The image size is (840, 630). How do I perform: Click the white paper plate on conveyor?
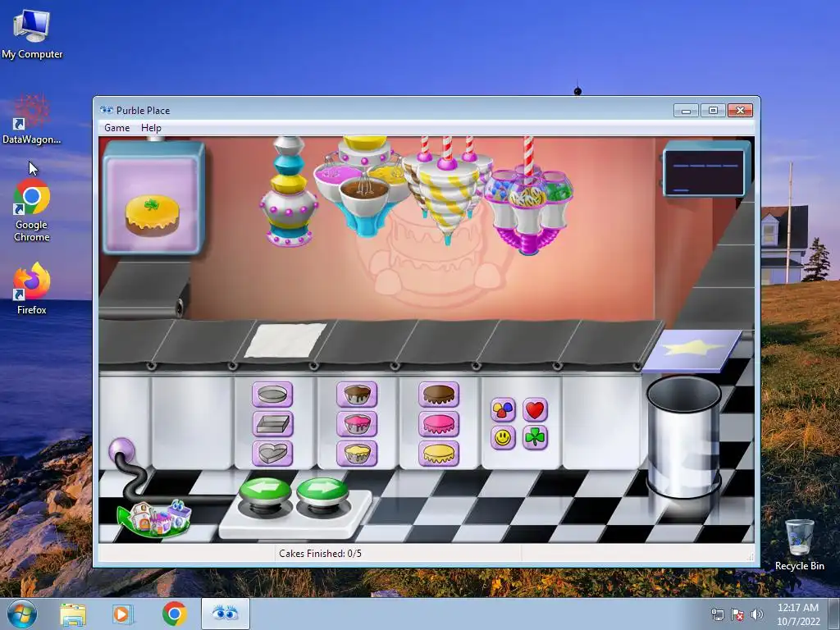click(x=285, y=340)
